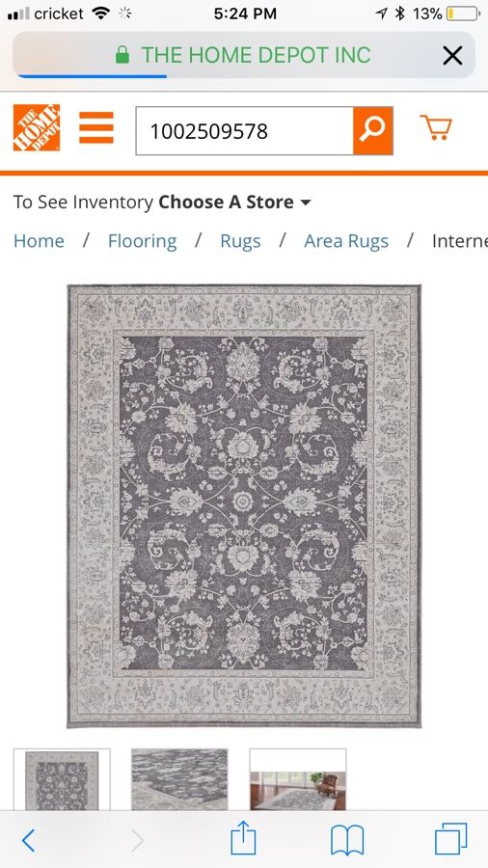488x868 pixels.
Task: Navigate to Area Rugs breadcrumb
Action: (x=346, y=241)
